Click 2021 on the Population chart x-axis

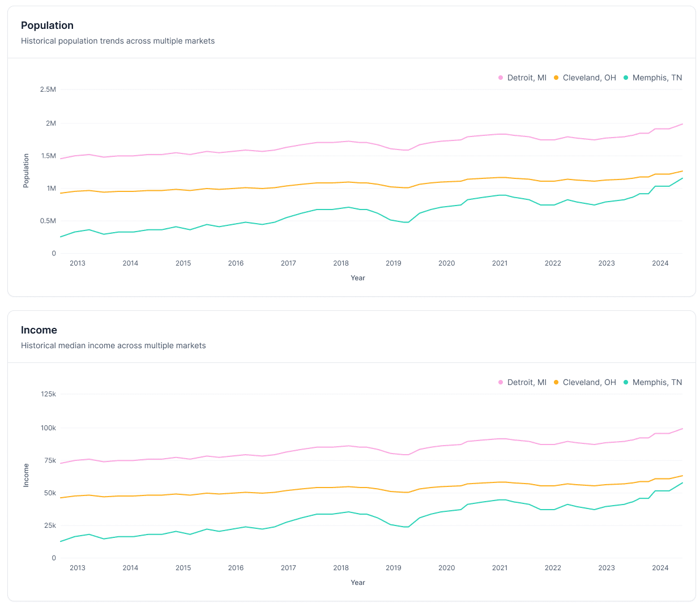[500, 263]
